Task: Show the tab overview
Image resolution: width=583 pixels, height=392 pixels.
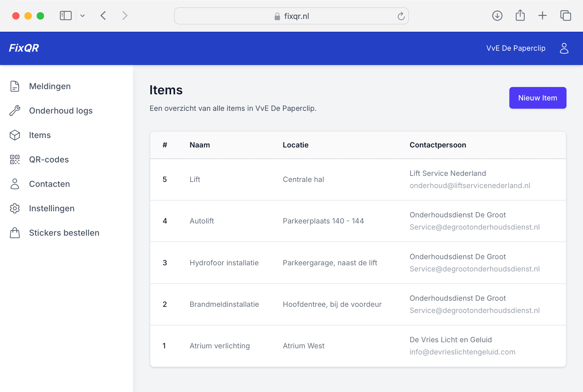Action: coord(566,16)
